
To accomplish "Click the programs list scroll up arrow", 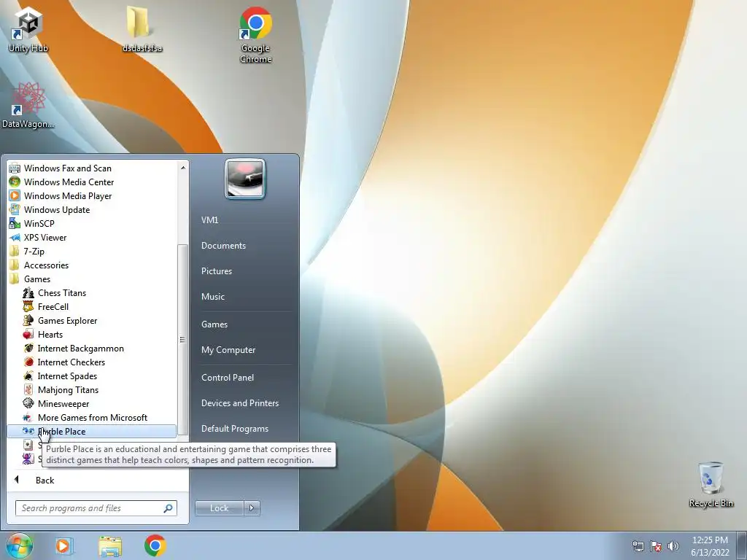I will (x=183, y=167).
